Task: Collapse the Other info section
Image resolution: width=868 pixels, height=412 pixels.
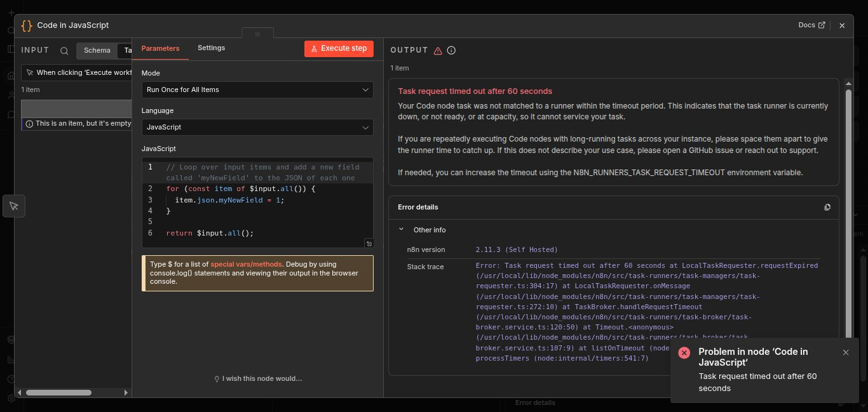Action: [402, 230]
